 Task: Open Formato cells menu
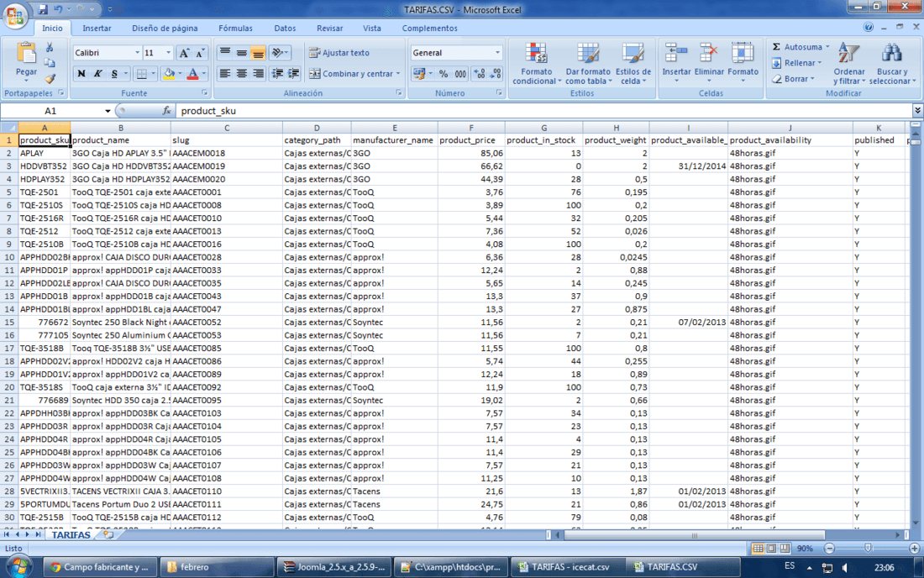(x=743, y=64)
